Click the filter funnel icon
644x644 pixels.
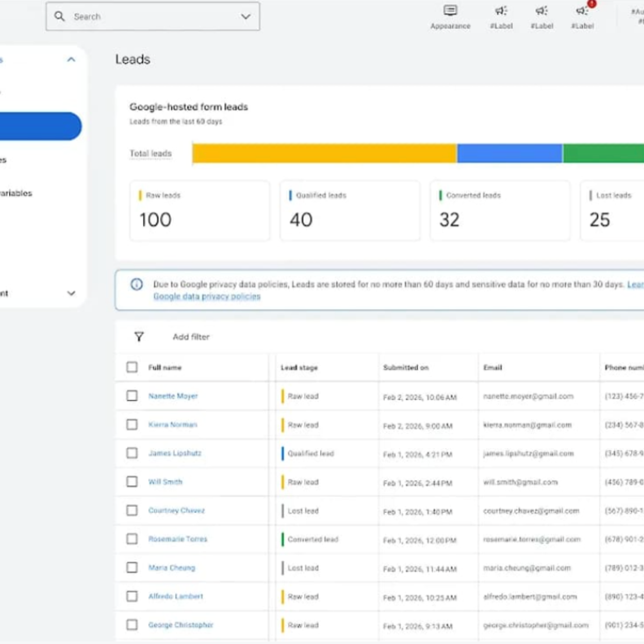click(139, 337)
